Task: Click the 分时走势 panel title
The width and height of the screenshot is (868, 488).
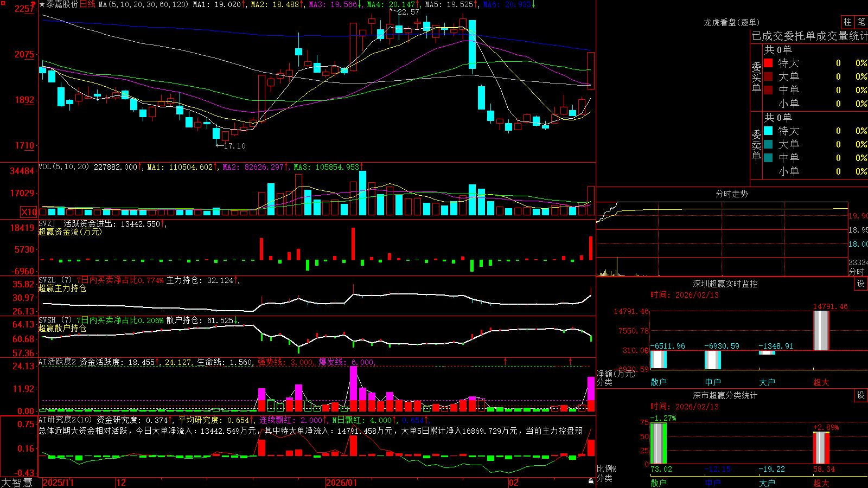Action: click(x=732, y=194)
